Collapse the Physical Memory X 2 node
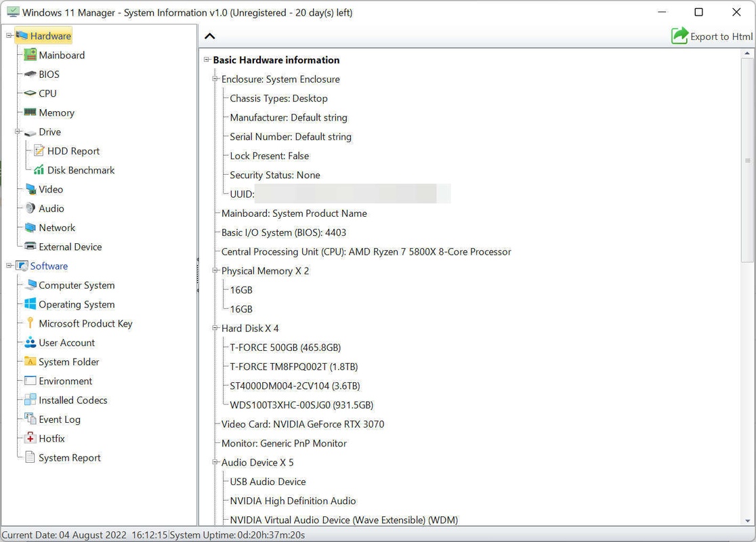 click(x=216, y=271)
